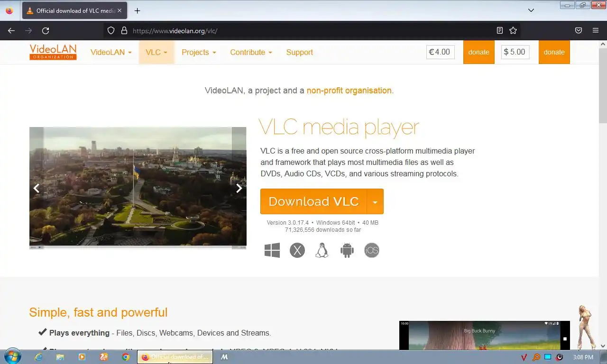Click the dollar donation amount field
Image resolution: width=607 pixels, height=364 pixels.
pos(515,52)
